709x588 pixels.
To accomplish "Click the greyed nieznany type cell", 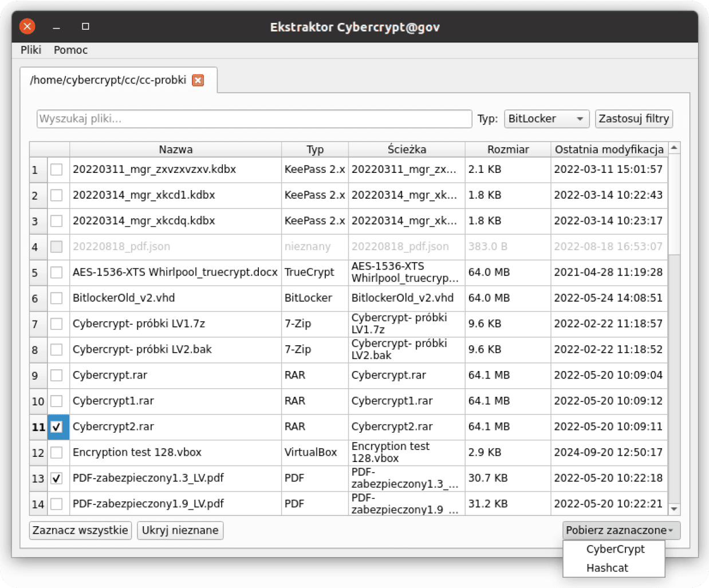I will tap(315, 247).
